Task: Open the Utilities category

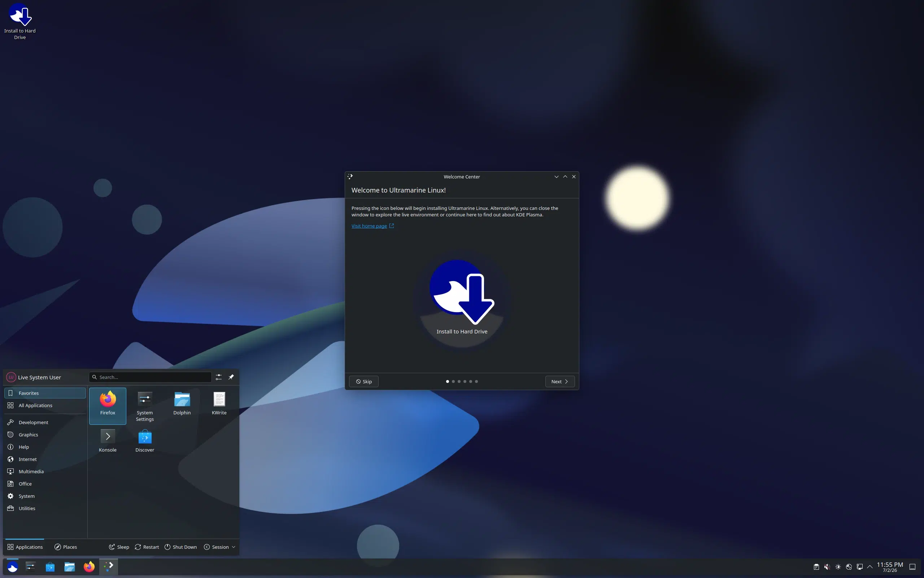Action: click(x=45, y=508)
